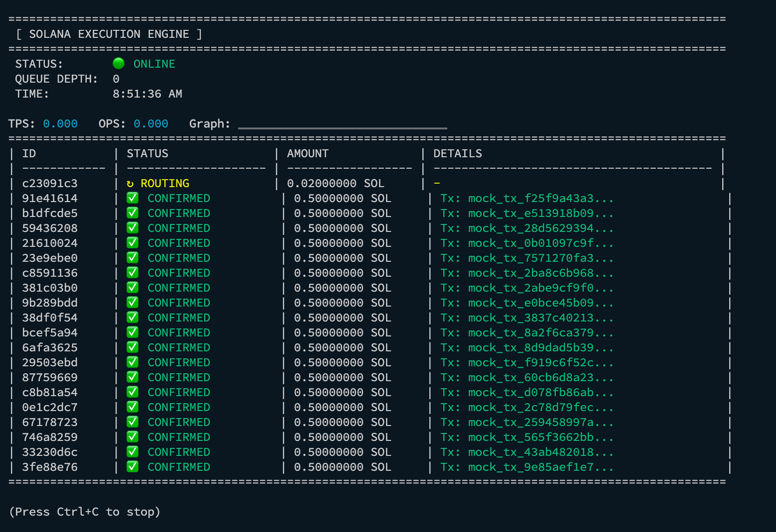This screenshot has height=532, width=776.
Task: Click transaction ID 33230d6c
Action: pyautogui.click(x=50, y=452)
